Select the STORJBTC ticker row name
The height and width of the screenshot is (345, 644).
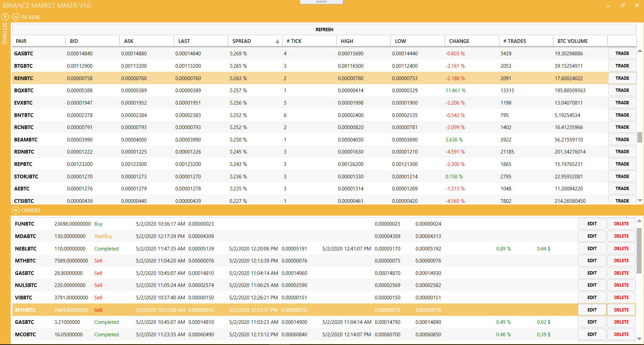click(26, 176)
